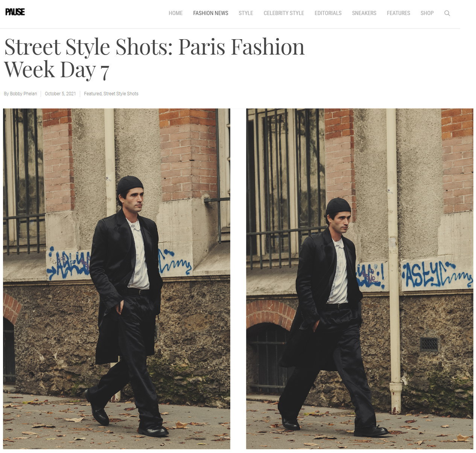
Task: Click the article headline title
Action: [154, 58]
